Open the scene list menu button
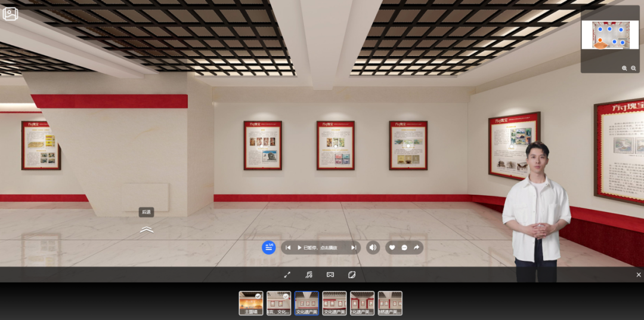Viewport: 644px width, 320px height. tap(269, 247)
